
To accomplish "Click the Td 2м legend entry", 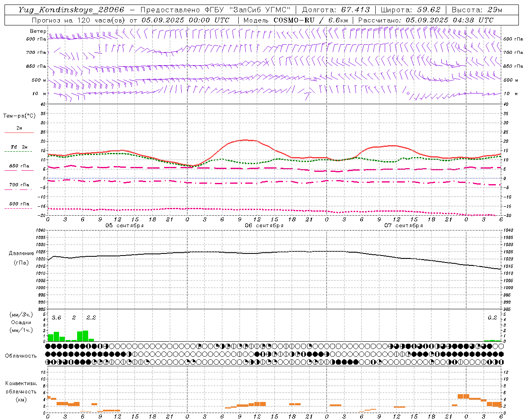I will point(19,147).
